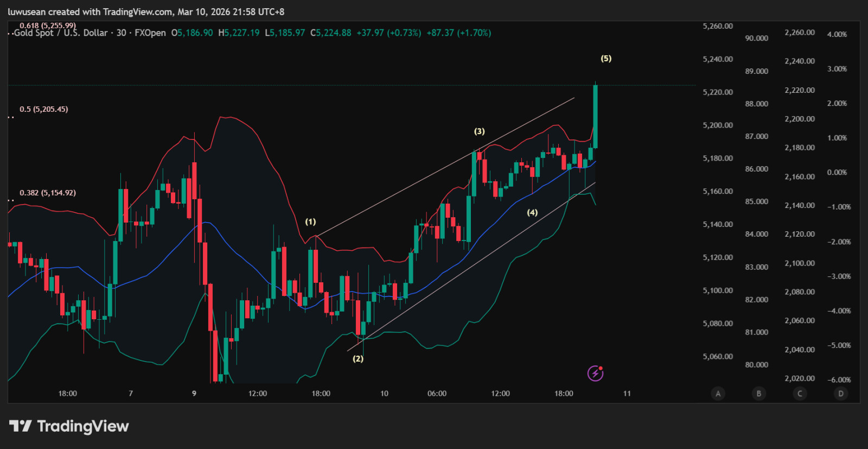
Task: Click the wave (1) label
Action: pyautogui.click(x=310, y=222)
